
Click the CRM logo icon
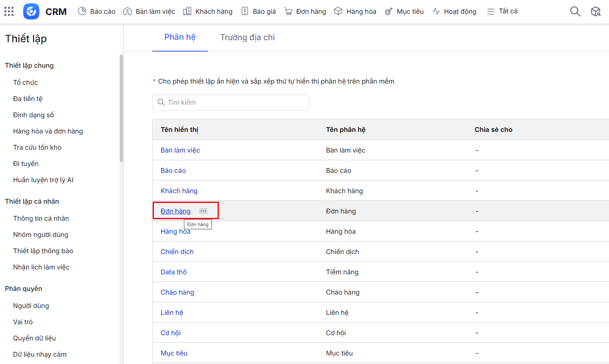point(31,11)
